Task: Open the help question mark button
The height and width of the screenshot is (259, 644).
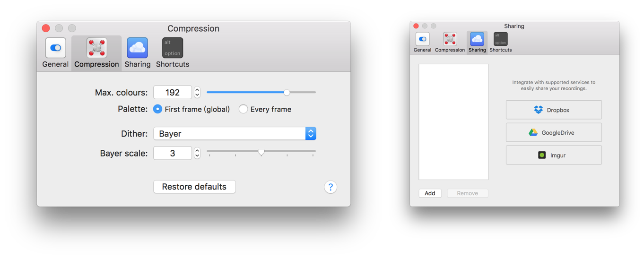Action: pyautogui.click(x=331, y=187)
